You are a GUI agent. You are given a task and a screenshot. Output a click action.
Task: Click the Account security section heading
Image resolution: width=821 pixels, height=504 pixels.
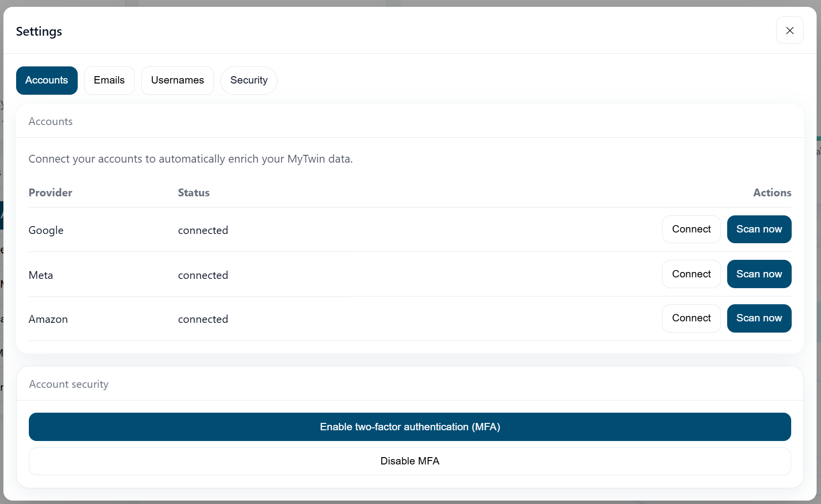tap(69, 384)
